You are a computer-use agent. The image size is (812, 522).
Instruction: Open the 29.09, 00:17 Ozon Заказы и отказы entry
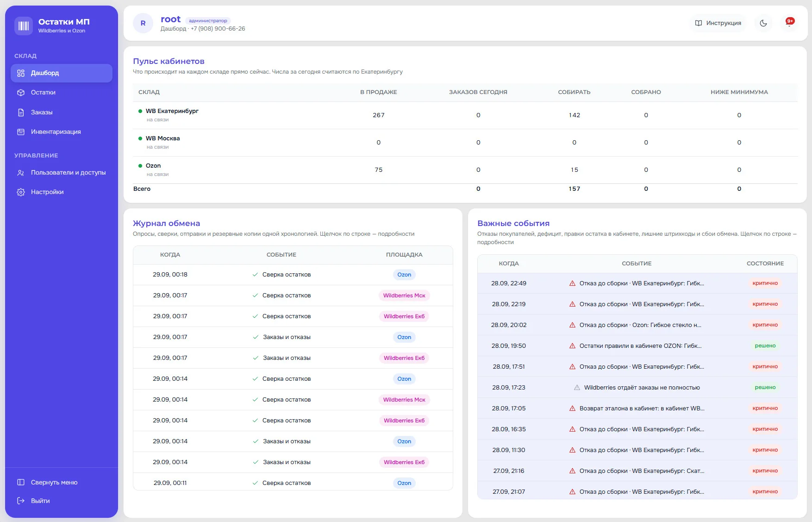[293, 337]
